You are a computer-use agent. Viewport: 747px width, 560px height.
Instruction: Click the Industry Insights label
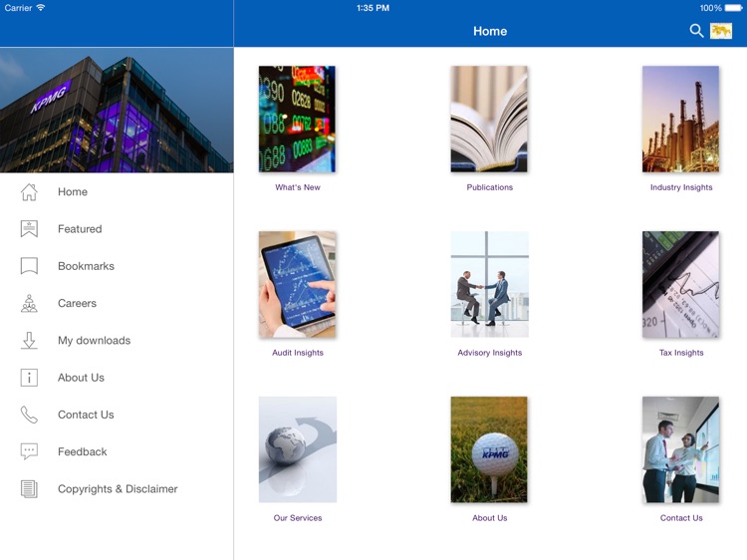click(x=681, y=187)
